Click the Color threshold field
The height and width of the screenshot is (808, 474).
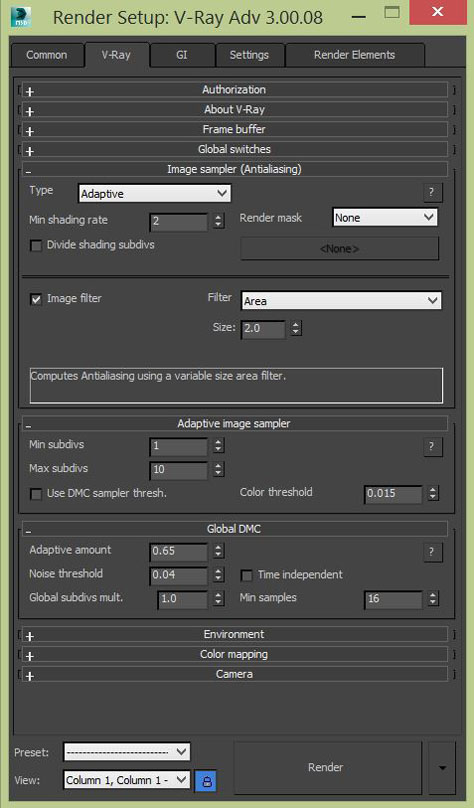point(394,494)
